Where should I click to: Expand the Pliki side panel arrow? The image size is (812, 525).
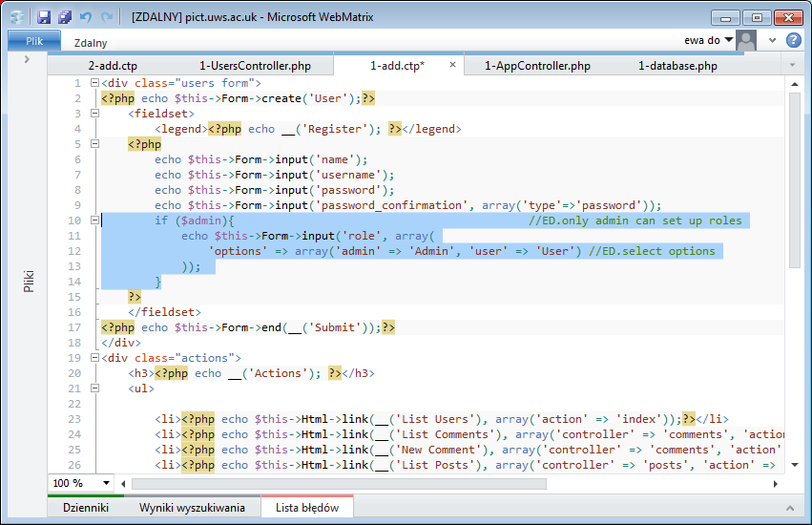coord(27,59)
